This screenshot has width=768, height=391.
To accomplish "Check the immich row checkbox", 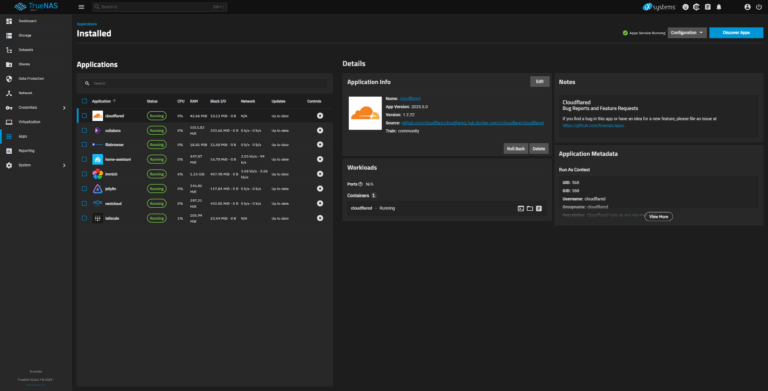I will (84, 174).
